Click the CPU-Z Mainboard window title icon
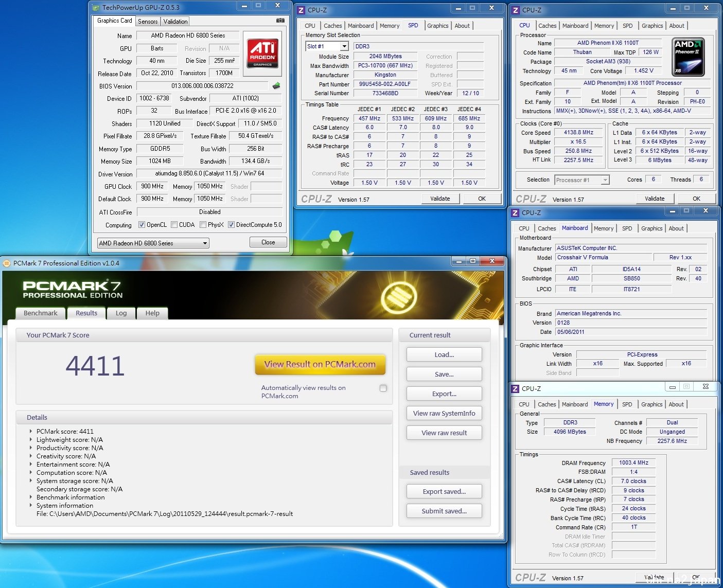This screenshot has height=588, width=723. (x=515, y=212)
